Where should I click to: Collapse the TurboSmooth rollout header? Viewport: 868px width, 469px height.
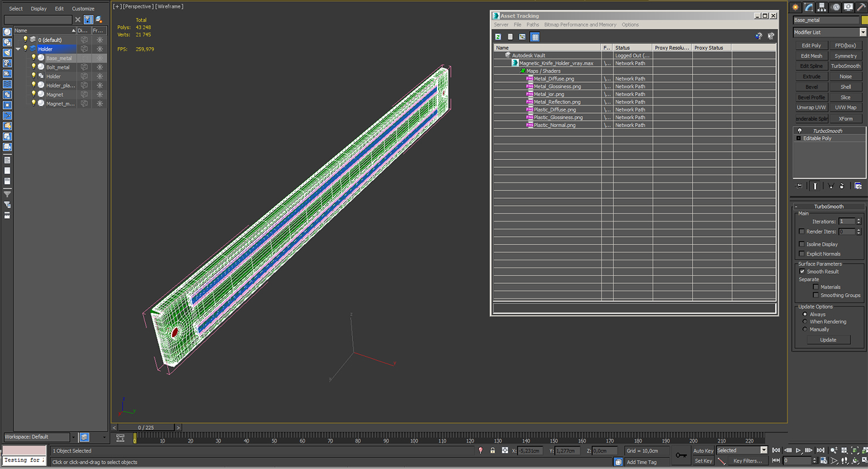pos(829,206)
